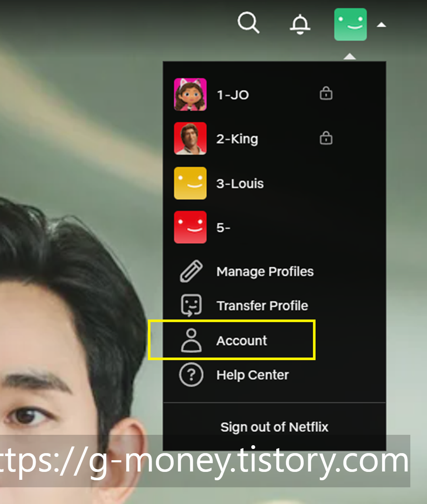Viewport: 427px width, 504px height.
Task: Open Transfer Profile
Action: click(262, 306)
